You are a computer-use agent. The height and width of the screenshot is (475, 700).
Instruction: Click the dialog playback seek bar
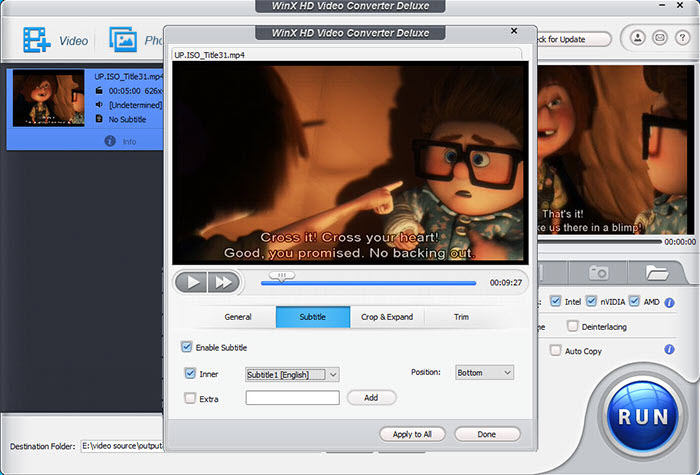click(369, 283)
